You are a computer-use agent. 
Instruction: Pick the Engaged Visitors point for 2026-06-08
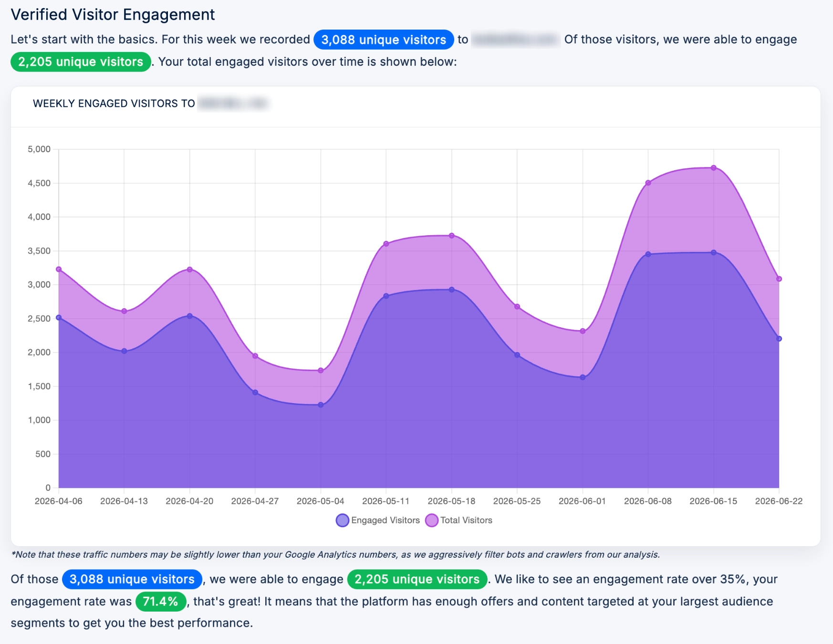[x=648, y=254]
